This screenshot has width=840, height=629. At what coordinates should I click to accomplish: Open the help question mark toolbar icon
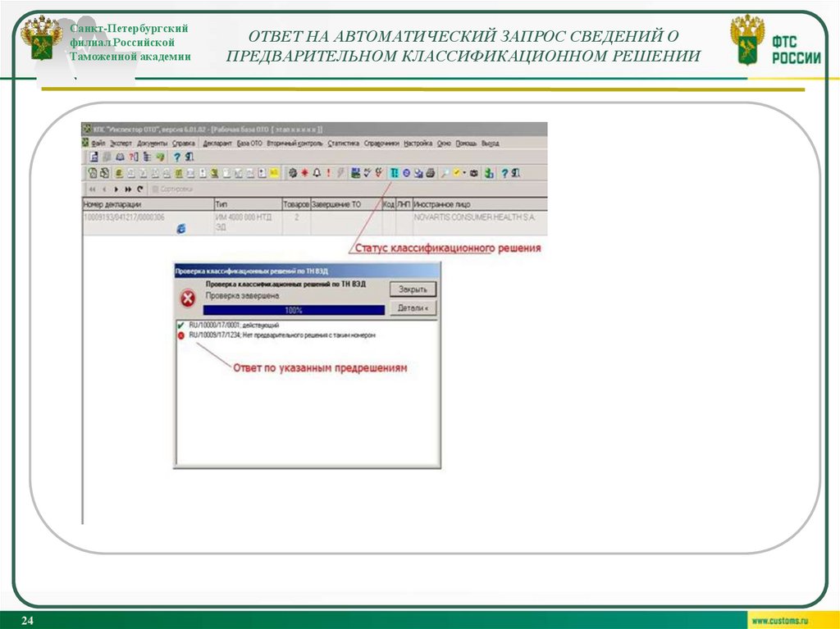tap(505, 172)
